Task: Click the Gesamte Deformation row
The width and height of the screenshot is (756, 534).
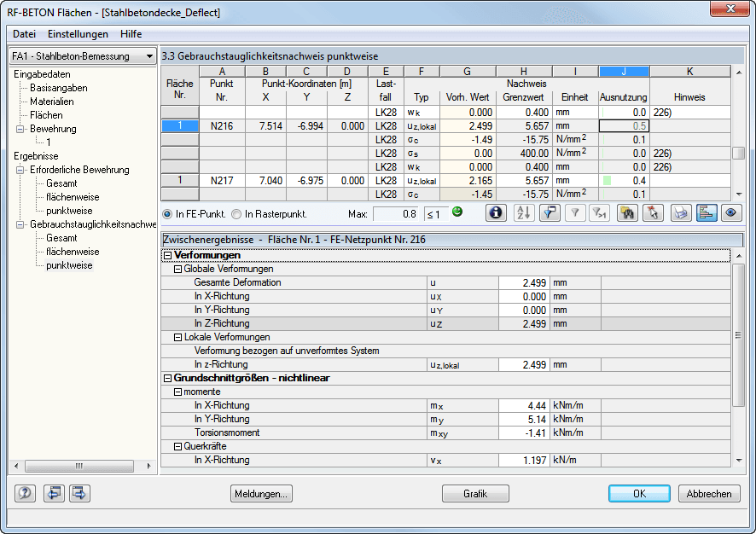Action: (446, 282)
